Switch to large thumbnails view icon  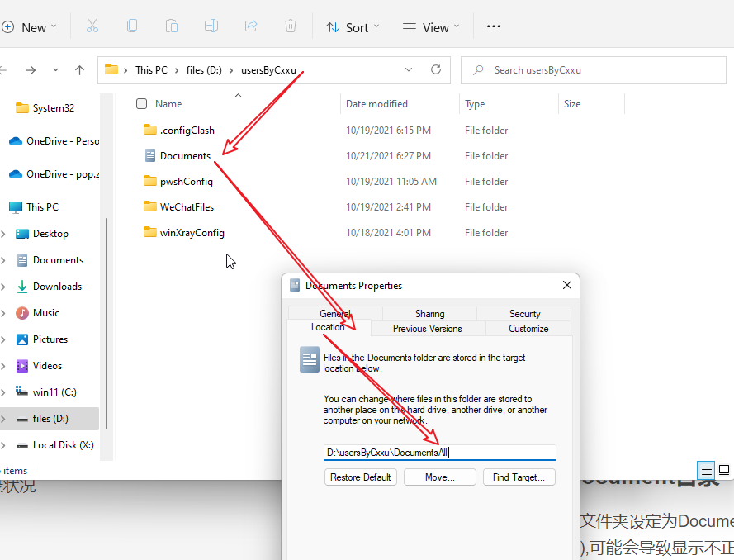(x=724, y=470)
